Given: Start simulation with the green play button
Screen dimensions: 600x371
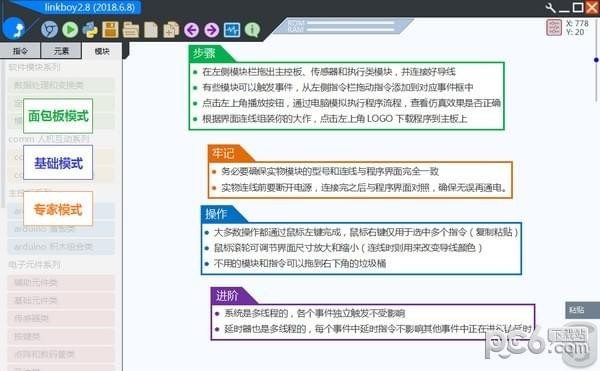Looking at the screenshot, I should pos(70,29).
